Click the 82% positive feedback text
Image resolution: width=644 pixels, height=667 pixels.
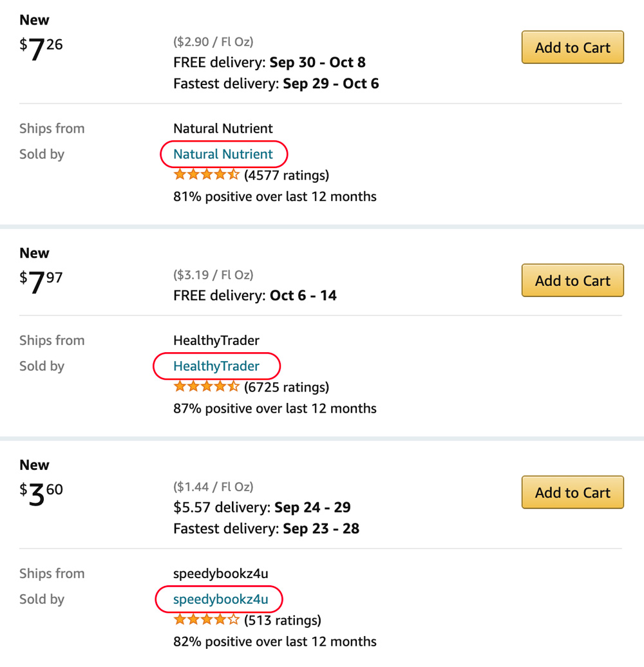tap(275, 642)
